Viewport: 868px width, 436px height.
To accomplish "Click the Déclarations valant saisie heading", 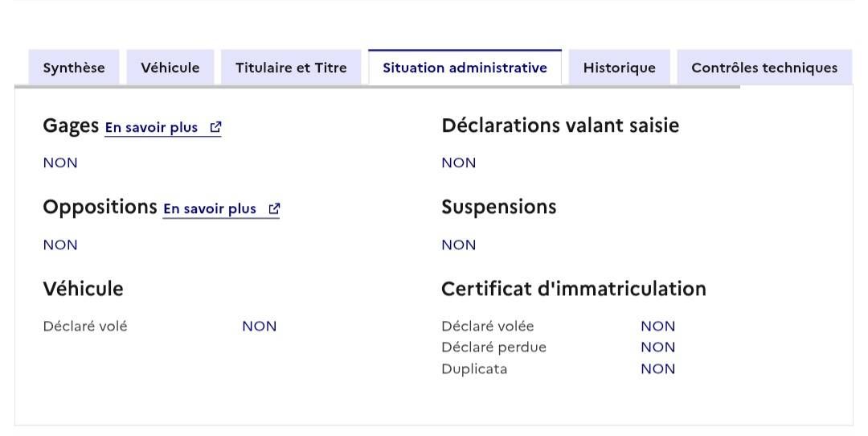I will pyautogui.click(x=560, y=125).
